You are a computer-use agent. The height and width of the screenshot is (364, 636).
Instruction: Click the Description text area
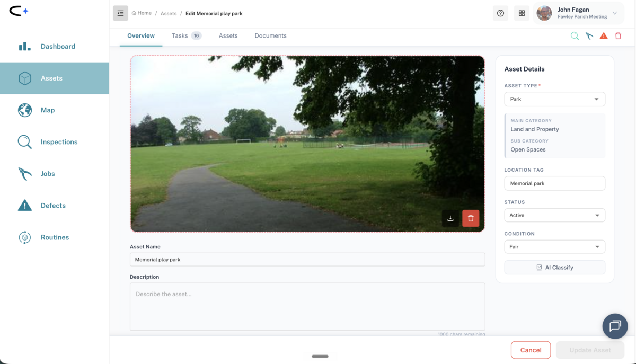[x=307, y=307]
